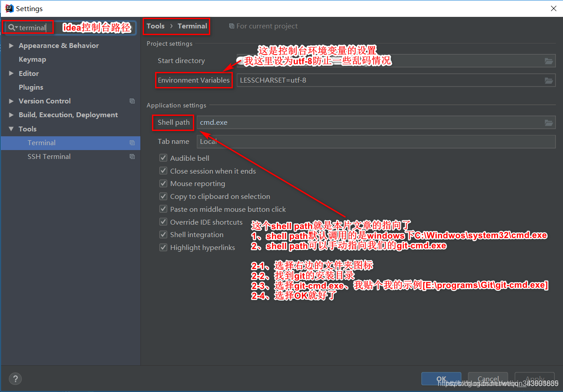
Task: Close the Settings dialog
Action: pyautogui.click(x=553, y=8)
